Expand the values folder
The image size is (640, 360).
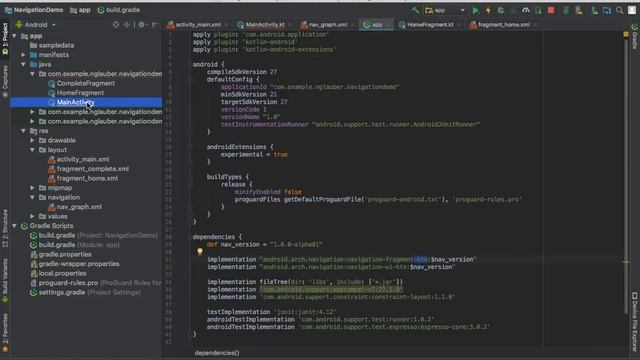click(33, 216)
